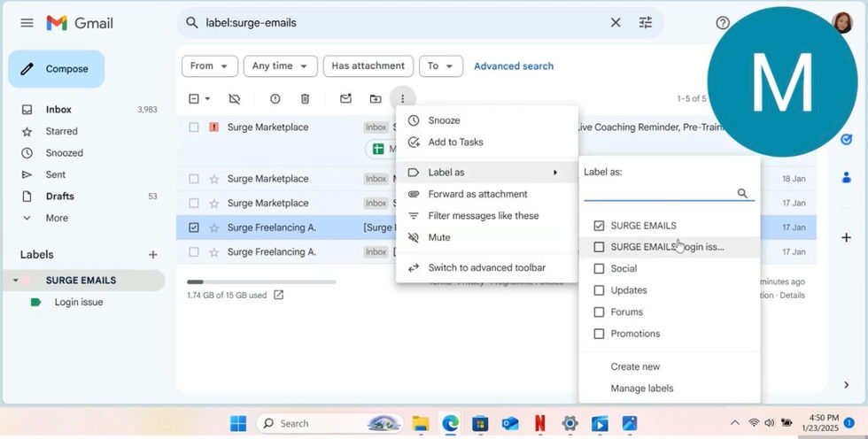The width and height of the screenshot is (868, 439).
Task: Click the storage usage progress bar
Action: [261, 282]
